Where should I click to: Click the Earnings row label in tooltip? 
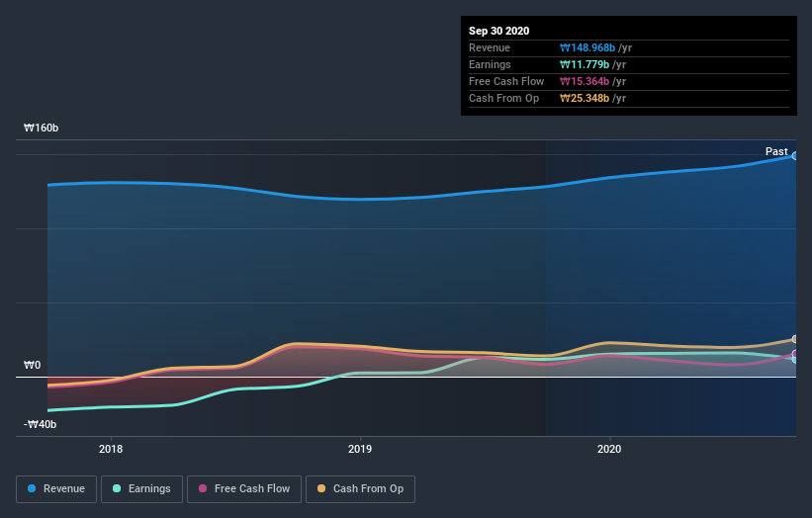tap(490, 64)
